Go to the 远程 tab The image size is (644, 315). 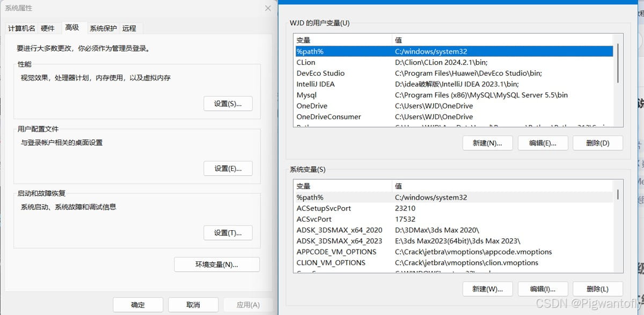click(129, 28)
